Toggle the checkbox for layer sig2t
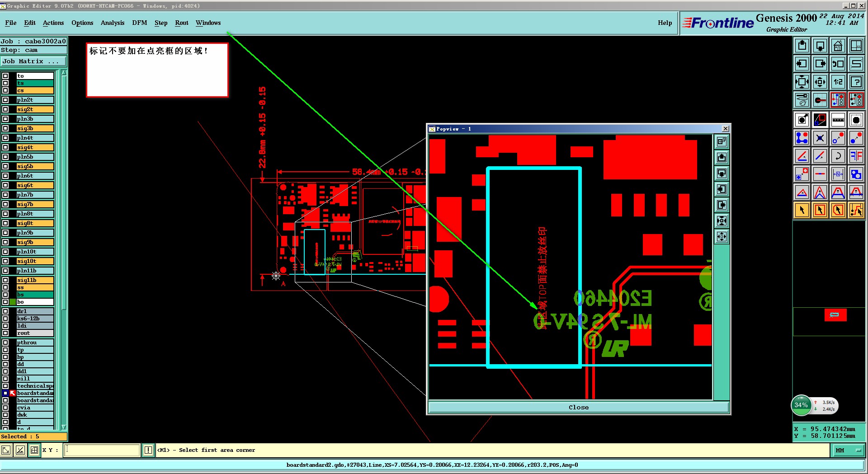Screen dimensions: 868x474 coord(5,109)
